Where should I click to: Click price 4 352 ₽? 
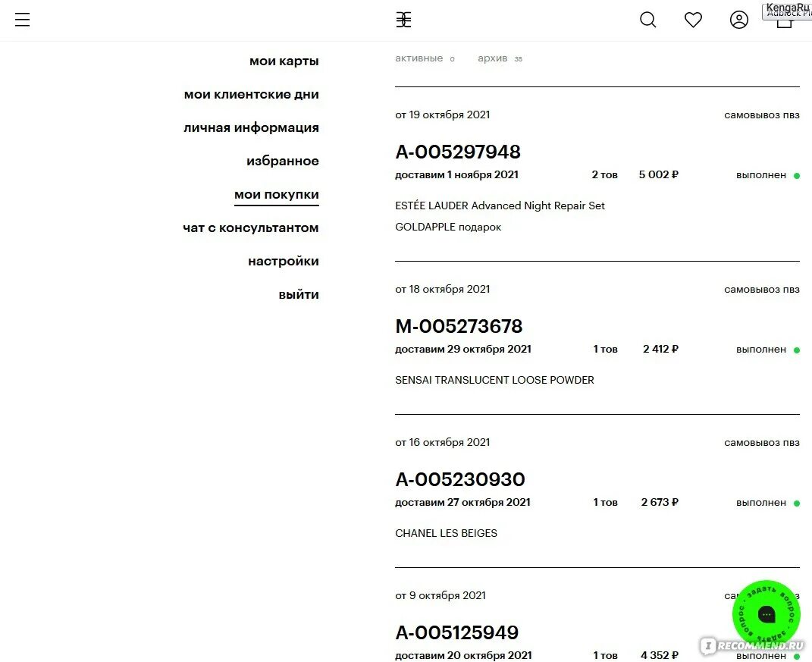point(660,655)
